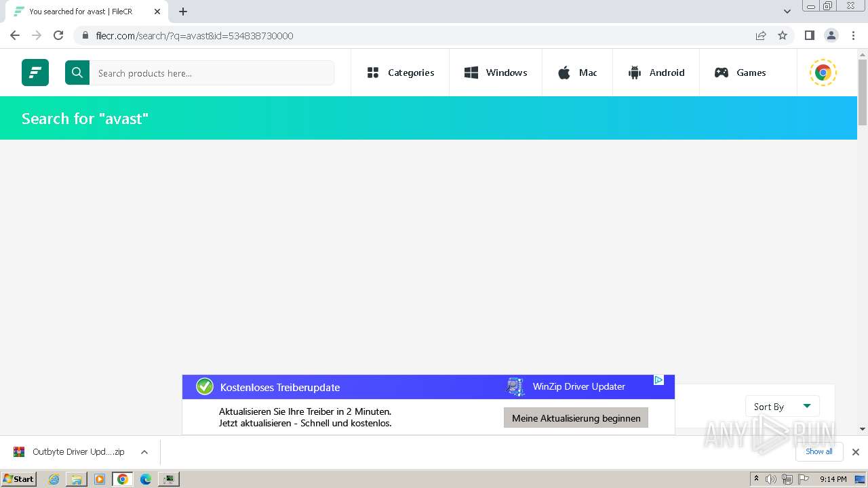The height and width of the screenshot is (488, 868).
Task: Share this page icon in address bar
Action: coord(761,35)
